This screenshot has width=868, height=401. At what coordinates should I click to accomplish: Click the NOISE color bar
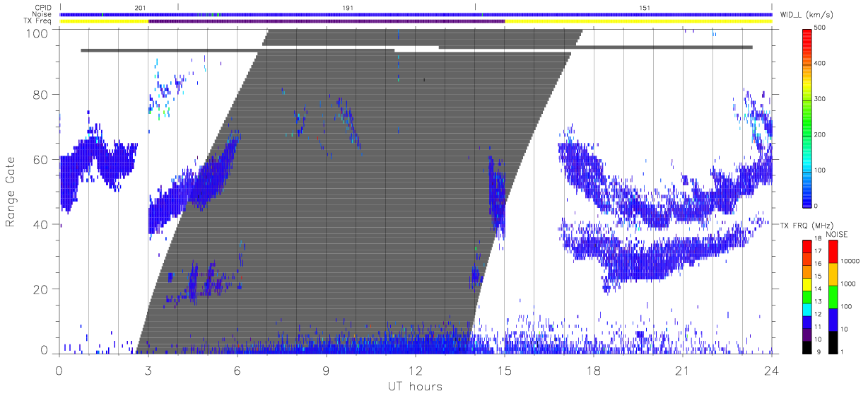[x=832, y=296]
